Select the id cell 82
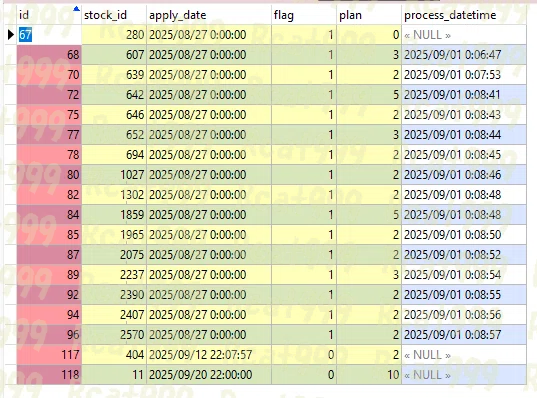This screenshot has height=398, width=537. [x=49, y=195]
